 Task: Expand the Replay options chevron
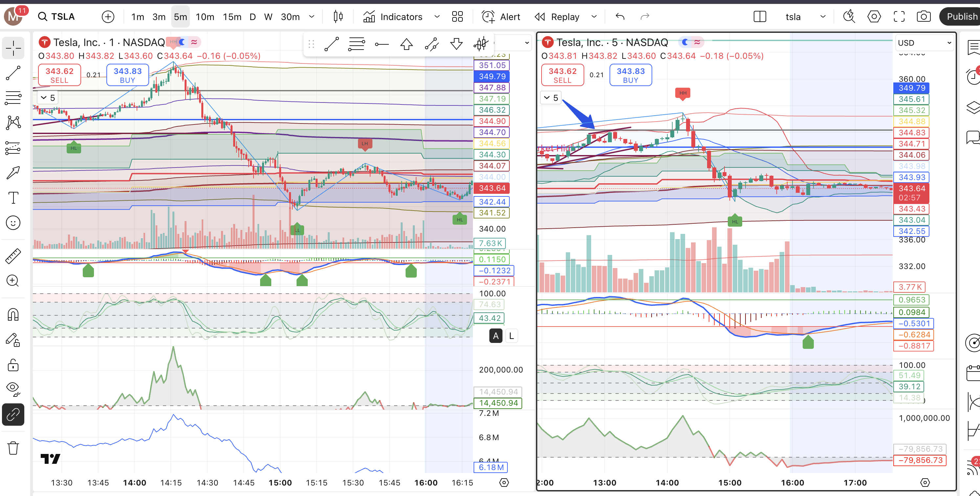[594, 17]
